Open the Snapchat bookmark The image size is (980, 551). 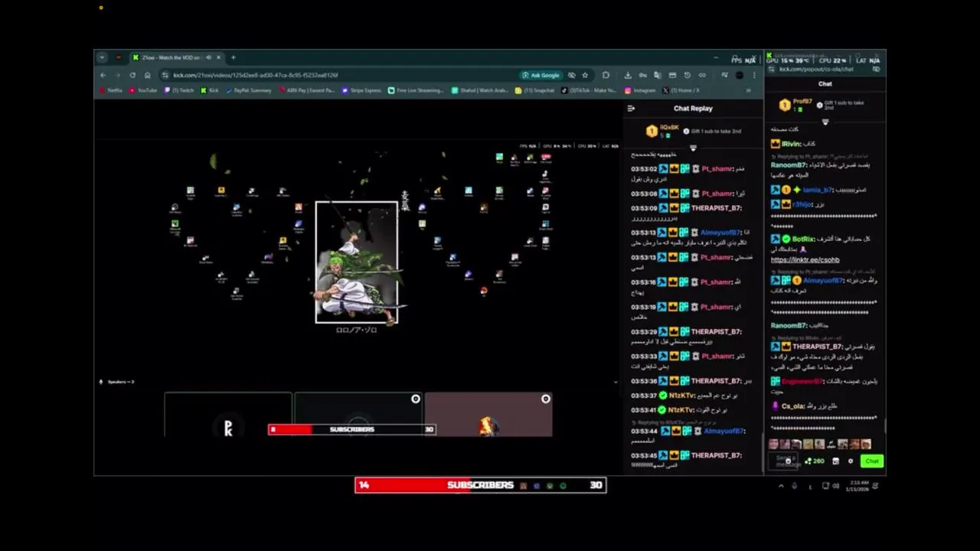point(534,90)
